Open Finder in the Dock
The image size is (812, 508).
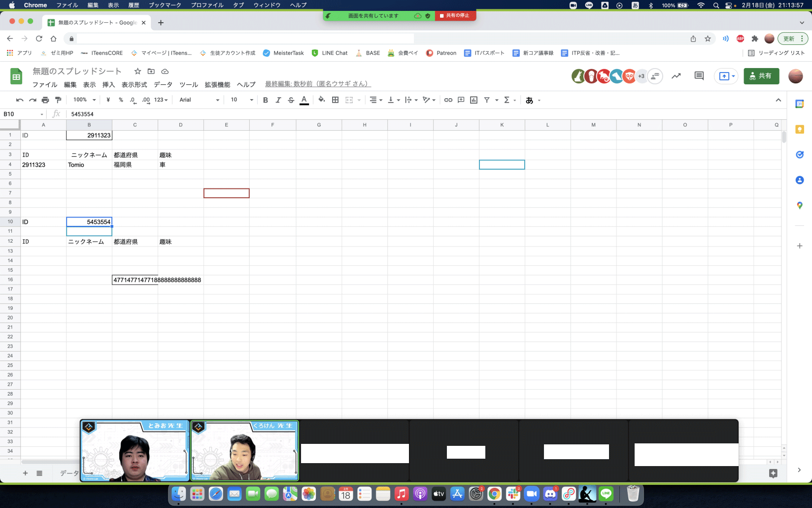click(179, 494)
